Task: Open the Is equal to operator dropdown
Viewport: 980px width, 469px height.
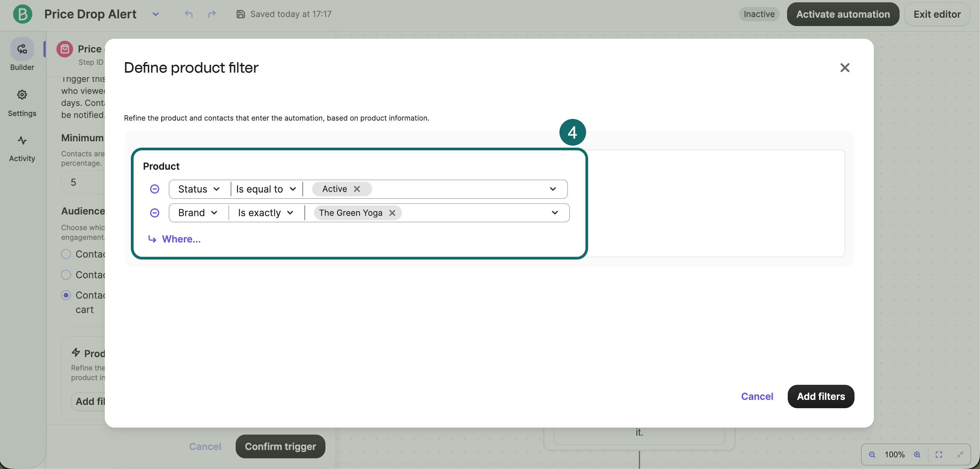Action: pos(266,189)
